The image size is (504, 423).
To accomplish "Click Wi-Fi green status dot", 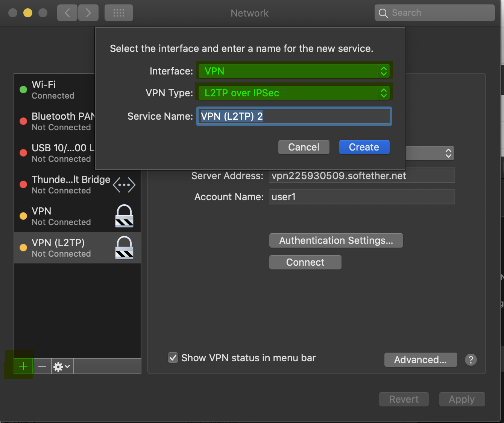I will coord(23,90).
